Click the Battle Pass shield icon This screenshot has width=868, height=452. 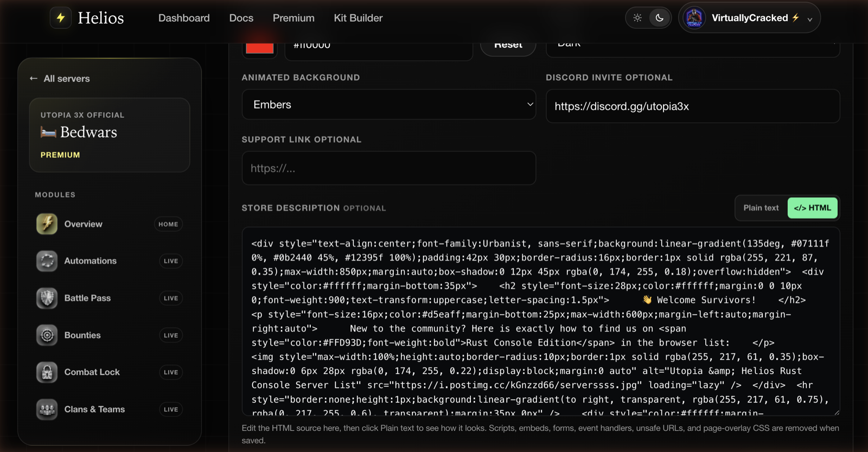coord(47,298)
